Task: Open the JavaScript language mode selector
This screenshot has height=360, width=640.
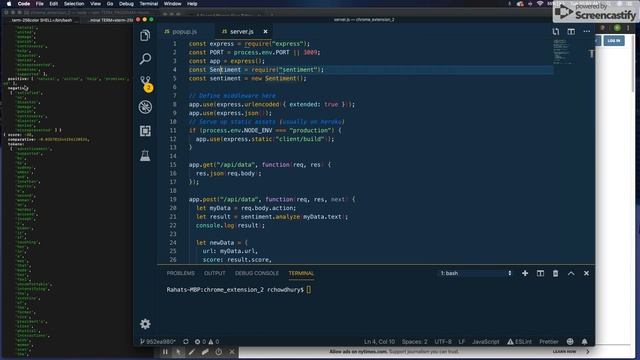Action: 485,342
